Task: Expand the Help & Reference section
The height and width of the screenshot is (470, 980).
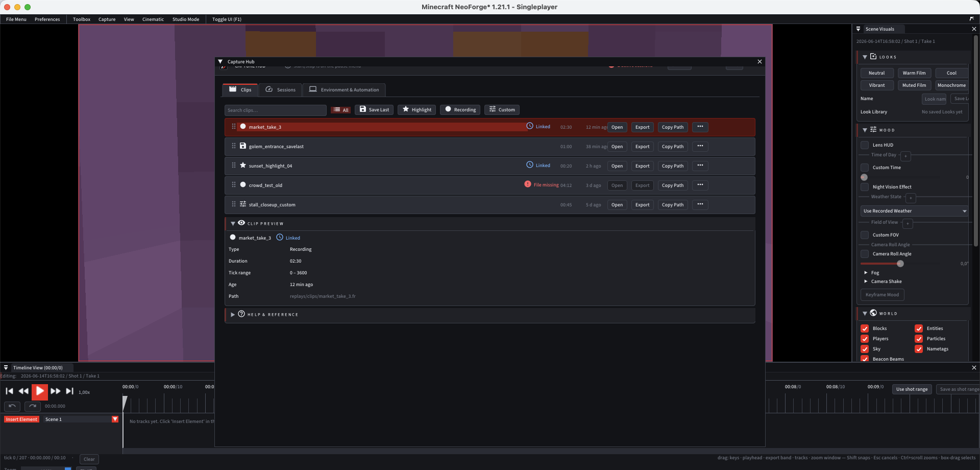Action: [x=233, y=314]
